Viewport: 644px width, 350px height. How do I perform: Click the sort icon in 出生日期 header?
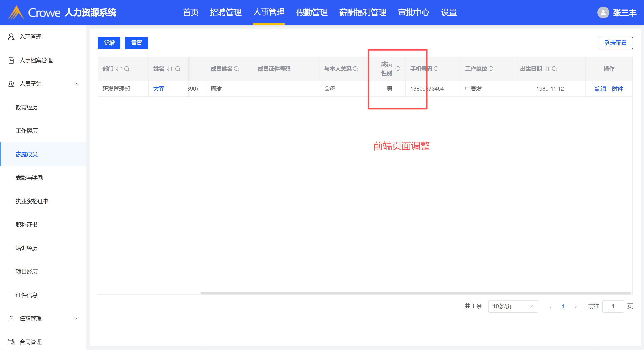click(x=547, y=69)
